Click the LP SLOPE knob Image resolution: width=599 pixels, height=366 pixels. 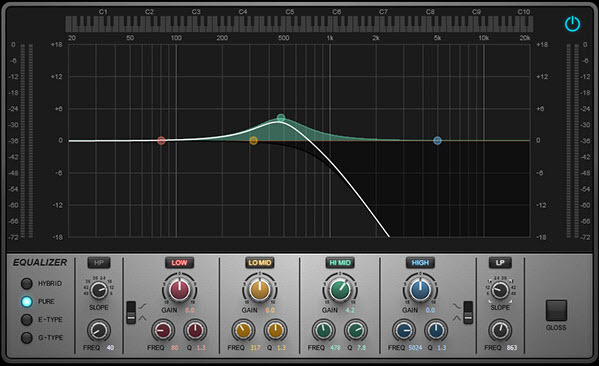(x=500, y=291)
